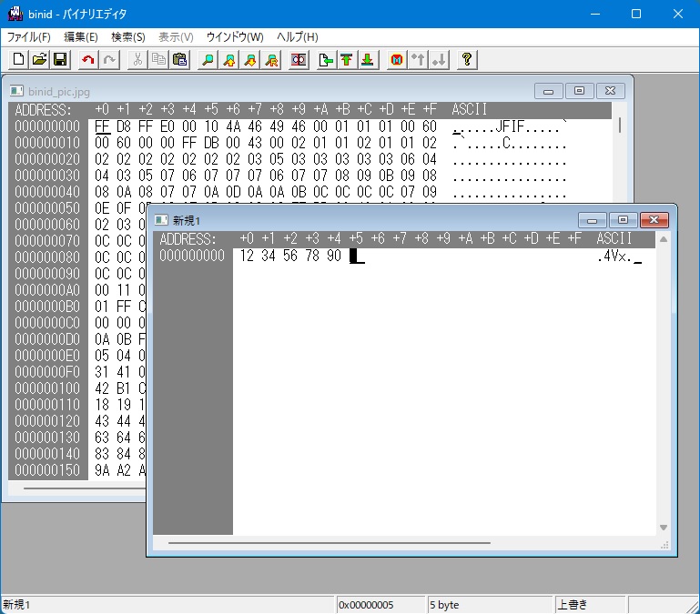700x614 pixels.
Task: Click the Copy toolbar icon
Action: coord(158,59)
